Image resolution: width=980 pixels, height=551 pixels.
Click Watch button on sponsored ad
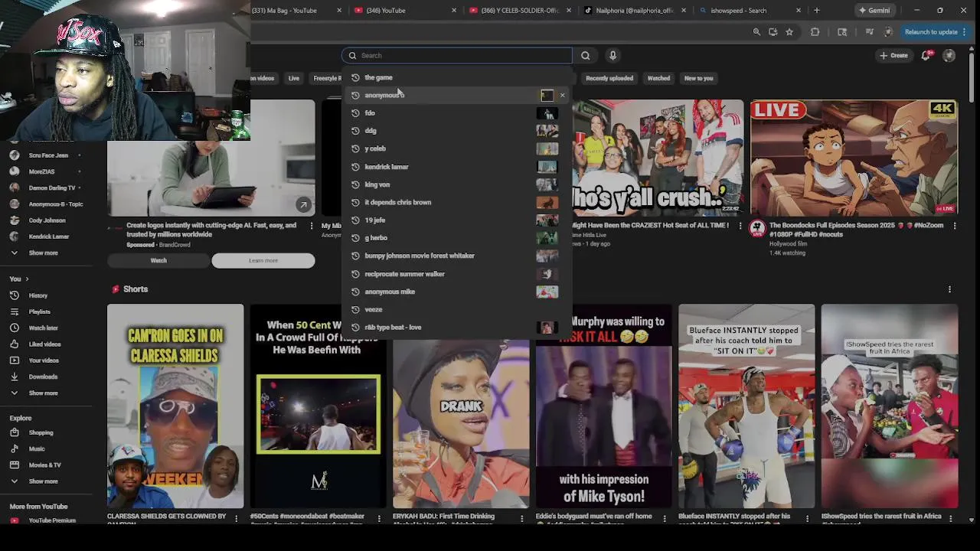coord(158,261)
